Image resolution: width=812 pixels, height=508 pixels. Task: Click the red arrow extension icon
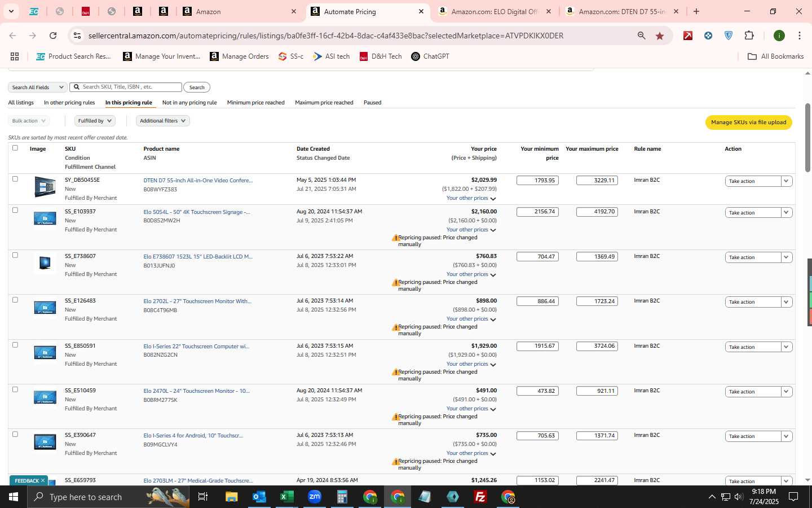[x=688, y=36]
